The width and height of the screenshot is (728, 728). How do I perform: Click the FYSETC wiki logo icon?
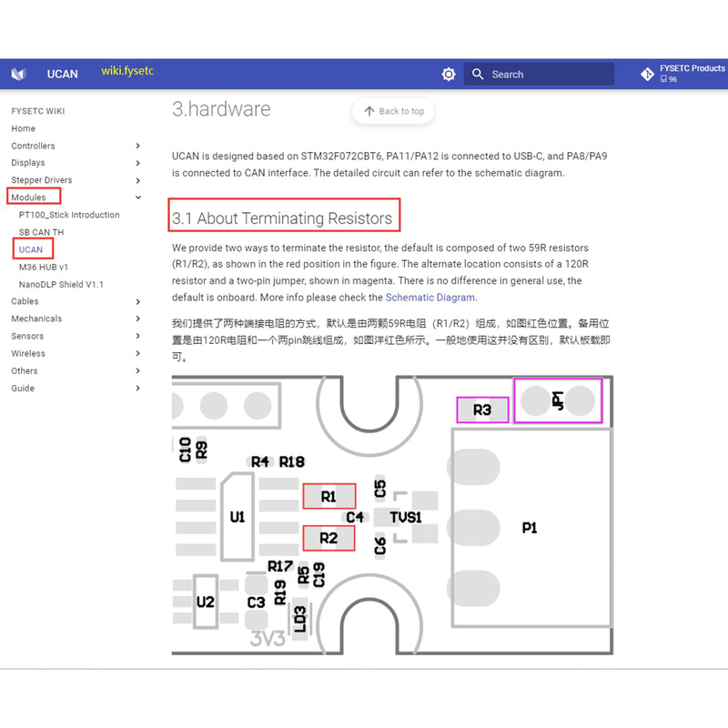click(18, 74)
